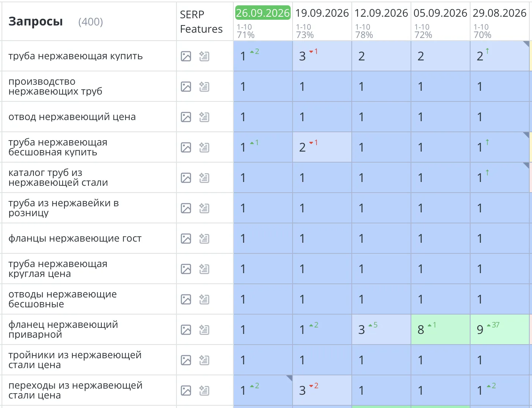Click list snippet icon for «отвод нержавеющий цена»
Image resolution: width=532 pixels, height=408 pixels.
[204, 117]
